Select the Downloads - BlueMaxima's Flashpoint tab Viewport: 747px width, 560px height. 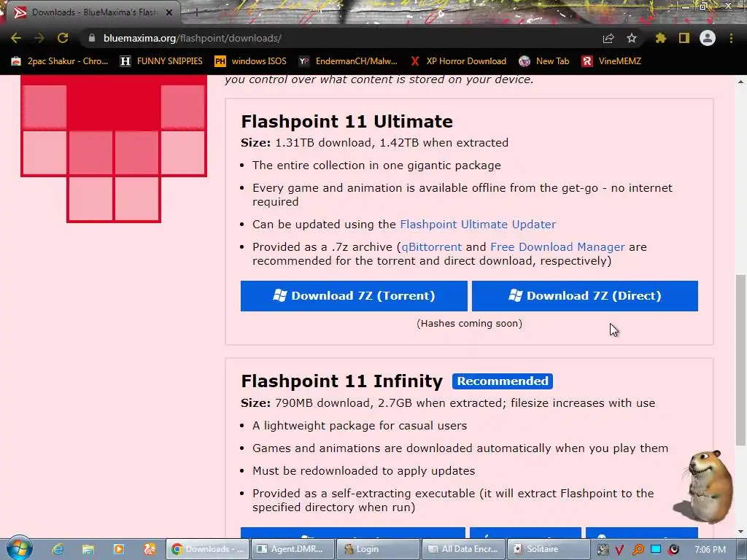(90, 12)
